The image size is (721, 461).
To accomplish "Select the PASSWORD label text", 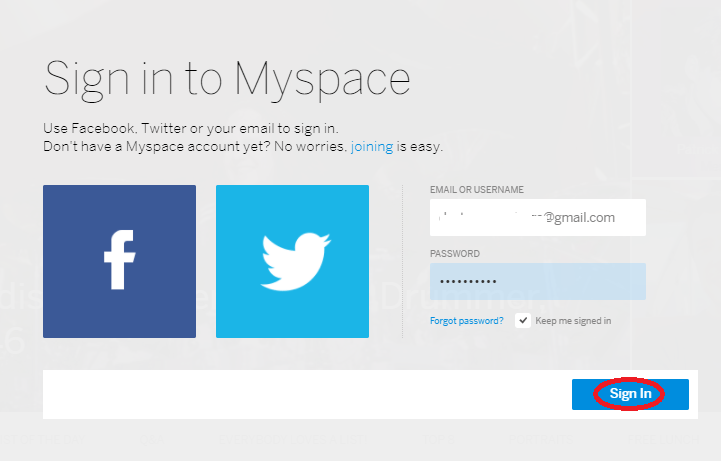I will coord(455,254).
